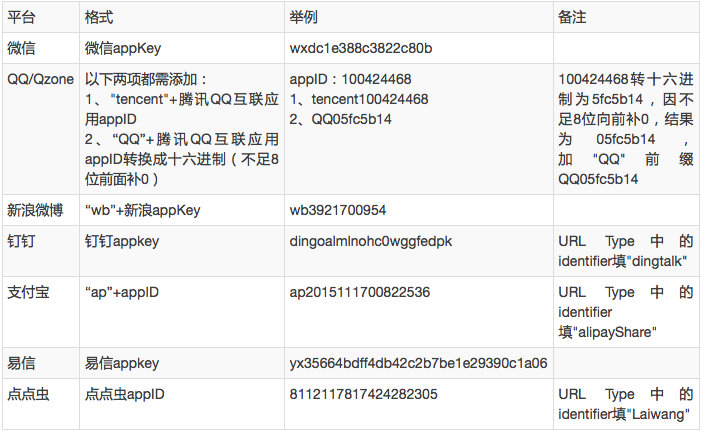Click the 备注 column header
Image resolution: width=702 pixels, height=431 pixels.
click(574, 19)
